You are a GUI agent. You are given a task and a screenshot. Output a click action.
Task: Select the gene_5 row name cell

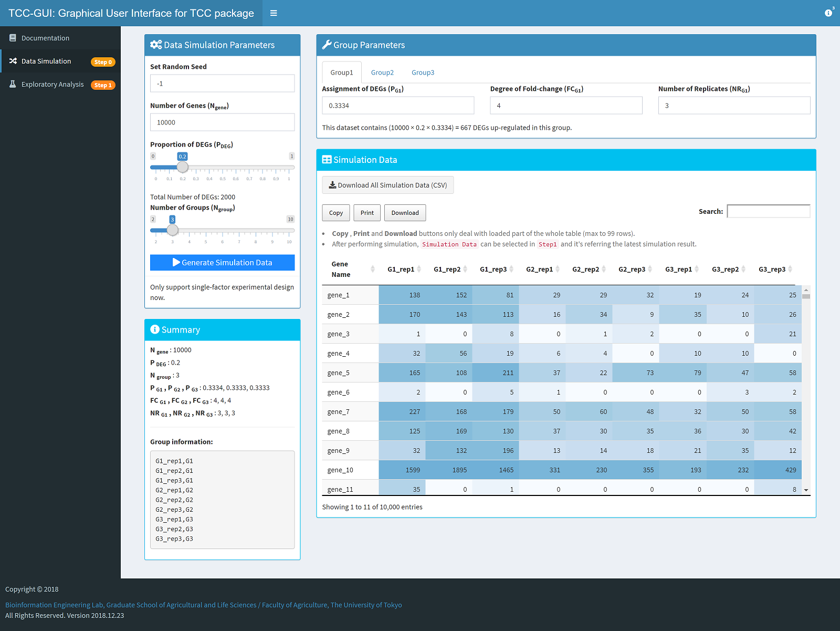(x=350, y=373)
